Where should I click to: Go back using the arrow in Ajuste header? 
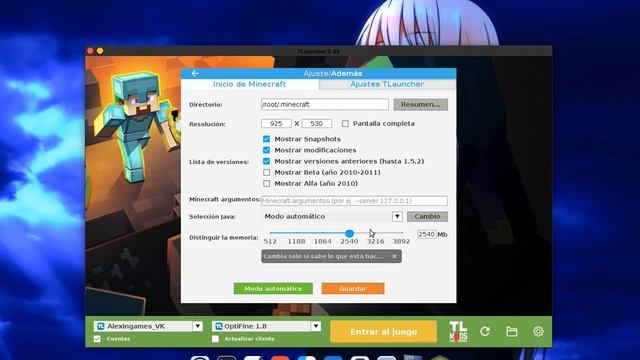[x=195, y=73]
